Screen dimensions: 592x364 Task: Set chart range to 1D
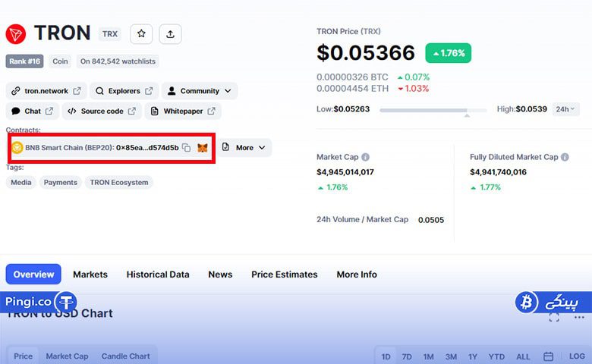tap(386, 356)
